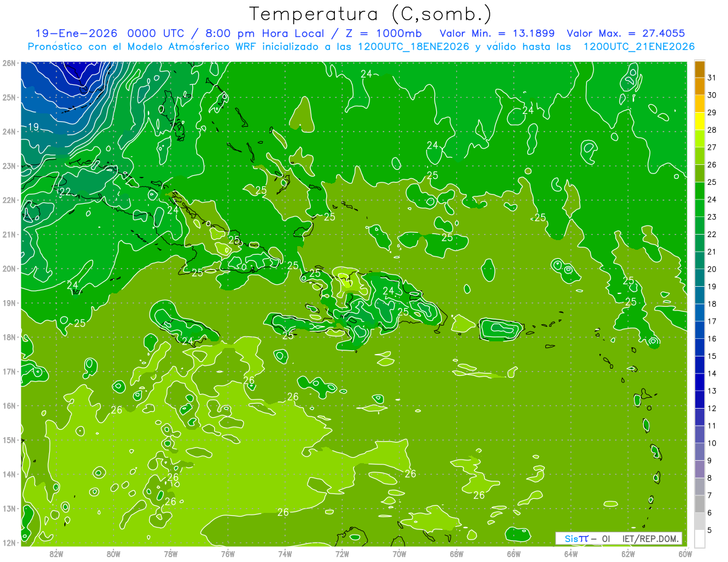Image resolution: width=728 pixels, height=562 pixels.
Task: Click the '64W' longitude label
Action: tap(571, 554)
